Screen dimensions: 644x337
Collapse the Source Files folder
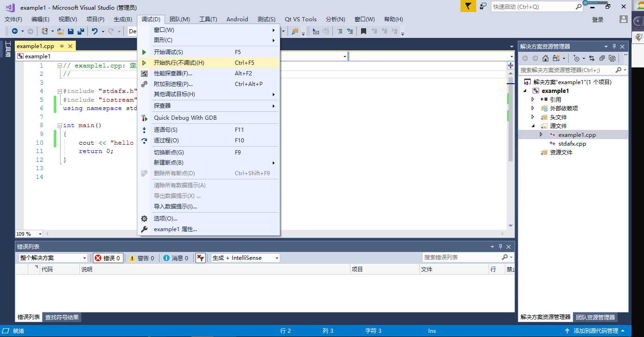[533, 126]
